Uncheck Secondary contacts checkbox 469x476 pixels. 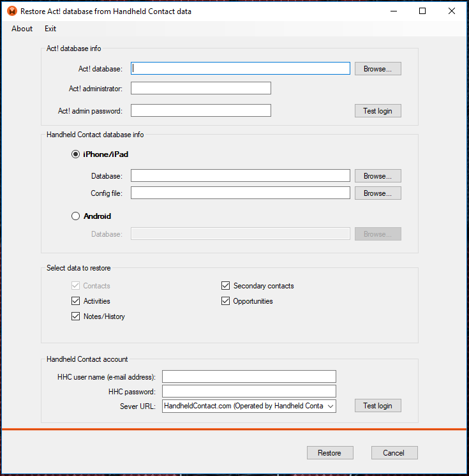pyautogui.click(x=225, y=286)
